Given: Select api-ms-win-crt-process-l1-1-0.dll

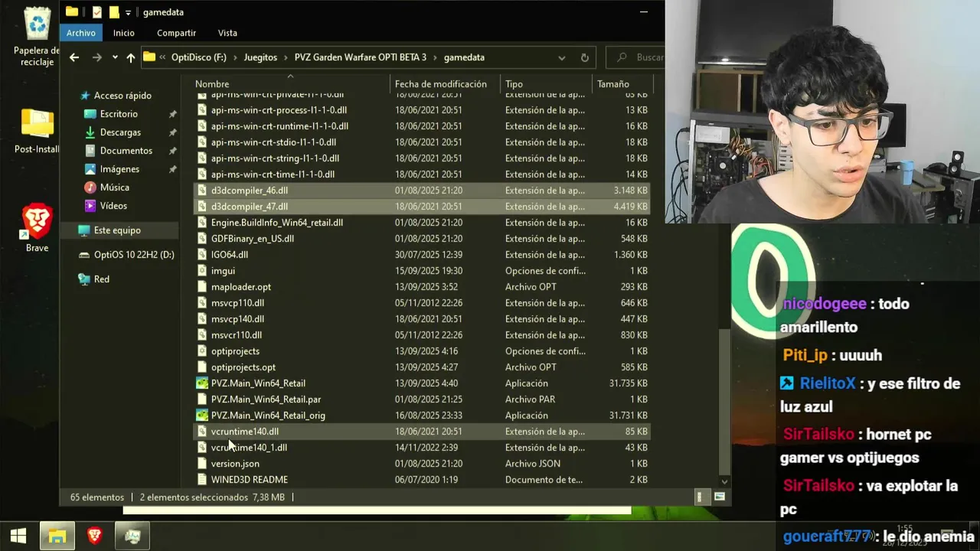Looking at the screenshot, I should pos(421,110).
